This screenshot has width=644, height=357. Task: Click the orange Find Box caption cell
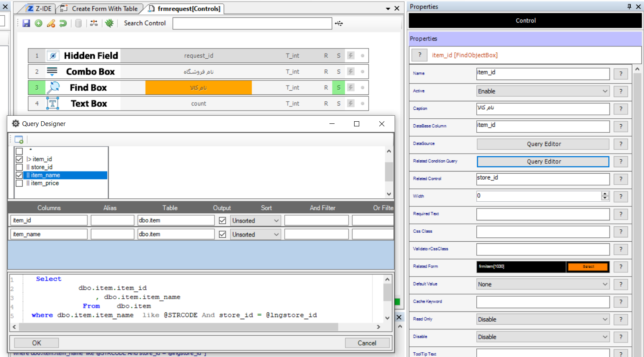pos(198,88)
